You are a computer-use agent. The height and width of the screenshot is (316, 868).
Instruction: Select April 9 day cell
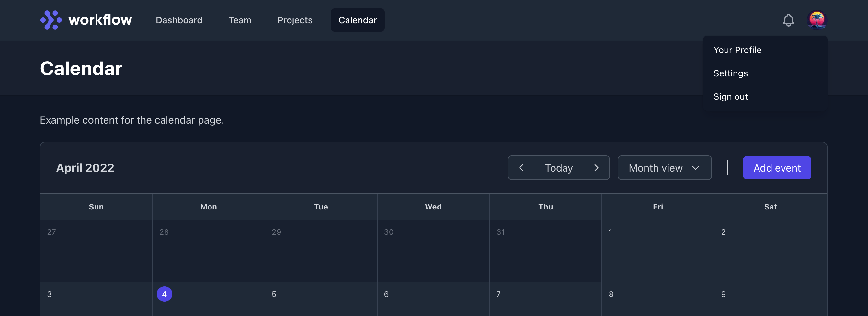pyautogui.click(x=770, y=299)
